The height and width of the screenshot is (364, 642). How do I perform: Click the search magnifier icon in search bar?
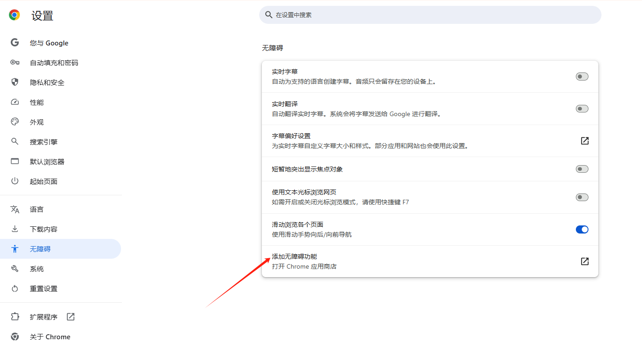[x=269, y=15]
